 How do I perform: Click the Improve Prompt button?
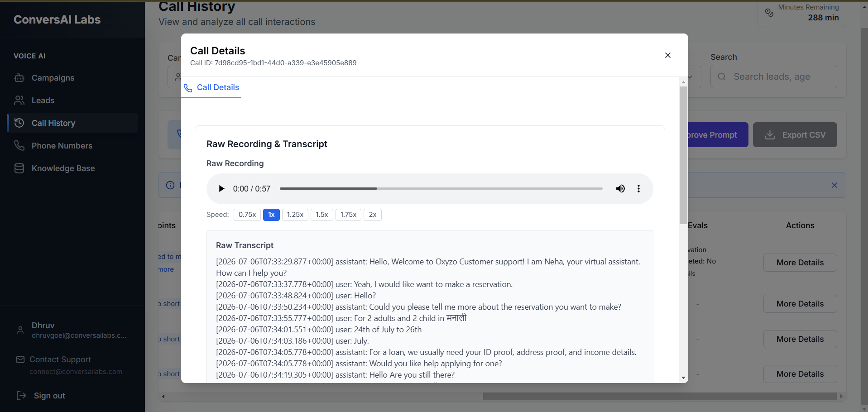[x=718, y=135]
